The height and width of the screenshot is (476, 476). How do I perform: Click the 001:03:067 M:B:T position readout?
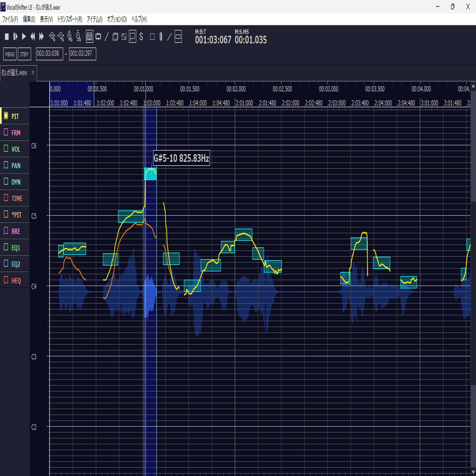point(213,40)
